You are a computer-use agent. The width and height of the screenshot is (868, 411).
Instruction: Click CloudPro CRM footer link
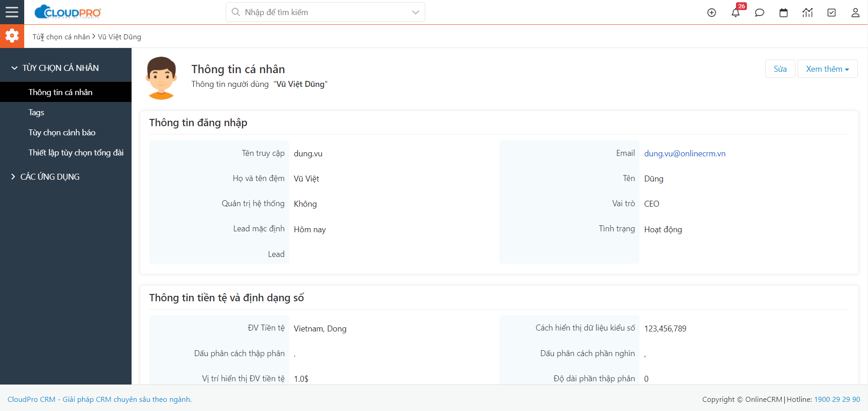point(100,399)
